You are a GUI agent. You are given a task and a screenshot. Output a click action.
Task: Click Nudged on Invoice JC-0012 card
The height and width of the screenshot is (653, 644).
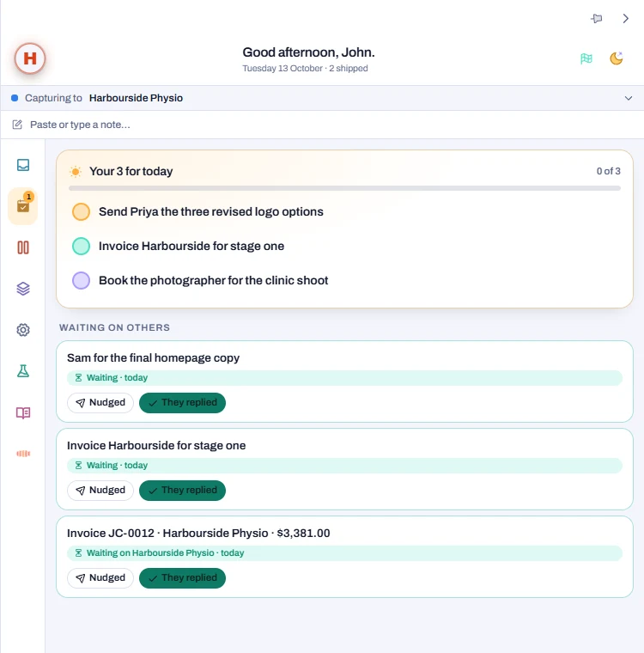(100, 578)
